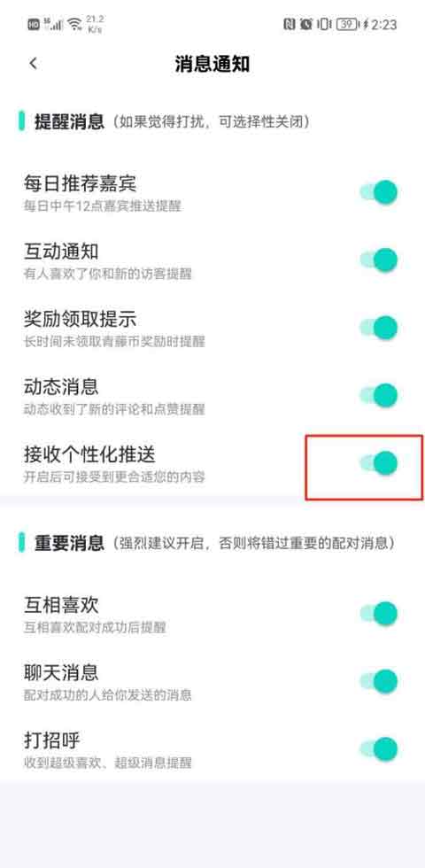Toggle 每日推荐嘉宾 switch off
Screen dimensions: 425x868
(379, 193)
